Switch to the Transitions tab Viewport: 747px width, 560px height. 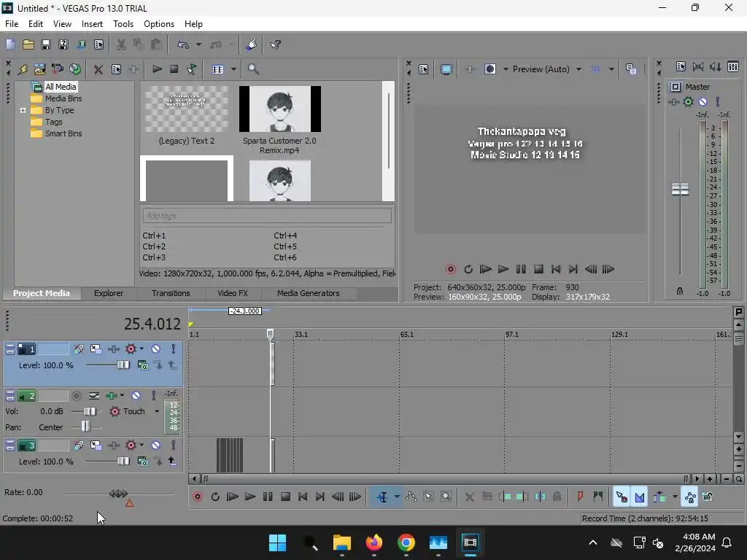click(x=171, y=293)
